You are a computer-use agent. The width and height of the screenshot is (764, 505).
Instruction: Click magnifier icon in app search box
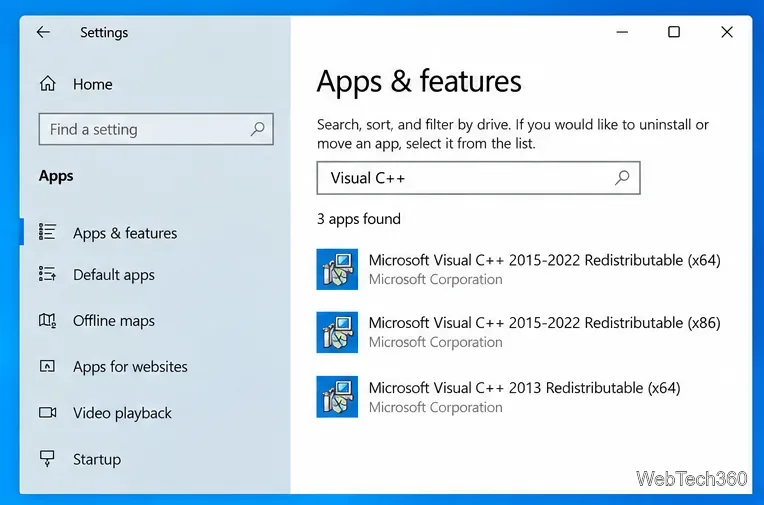coord(622,178)
